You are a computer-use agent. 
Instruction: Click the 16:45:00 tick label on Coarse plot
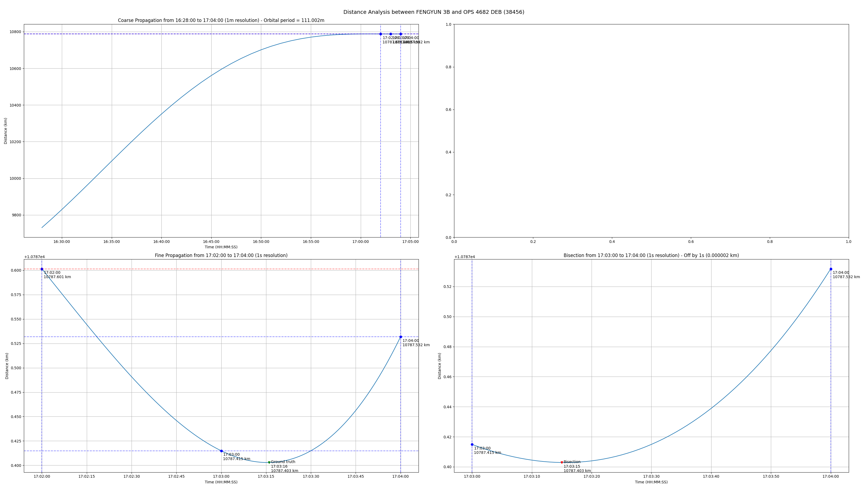click(x=211, y=242)
